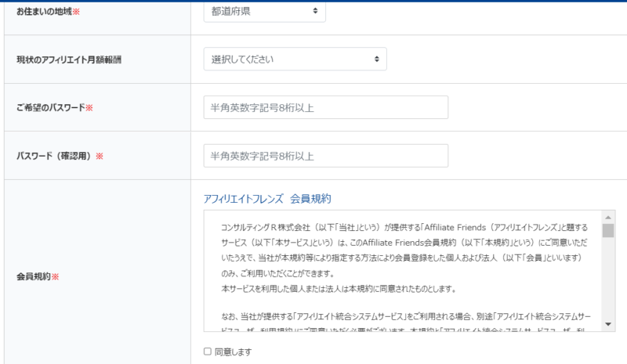Click the terms box scrollbar thumb
Screen dimensions: 627x364
[x=608, y=230]
